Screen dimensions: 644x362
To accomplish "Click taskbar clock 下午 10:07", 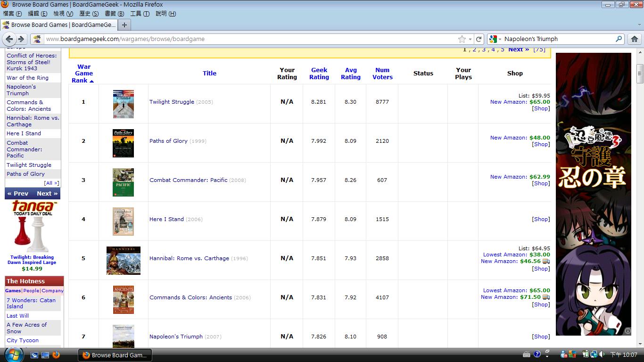I will 624,354.
